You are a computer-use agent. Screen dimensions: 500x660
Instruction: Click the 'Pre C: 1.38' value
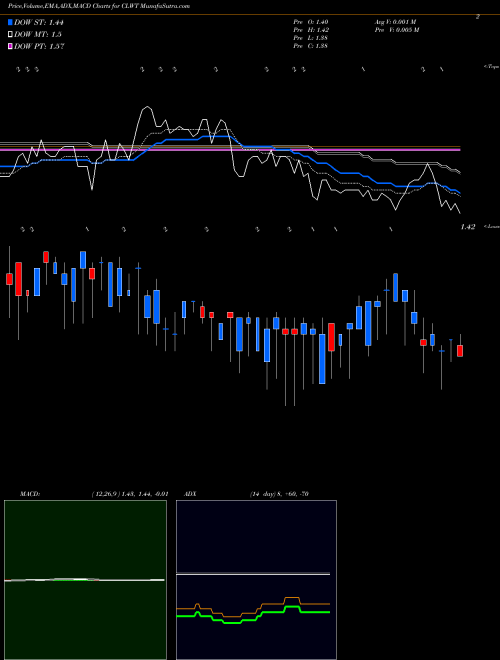pos(311,45)
